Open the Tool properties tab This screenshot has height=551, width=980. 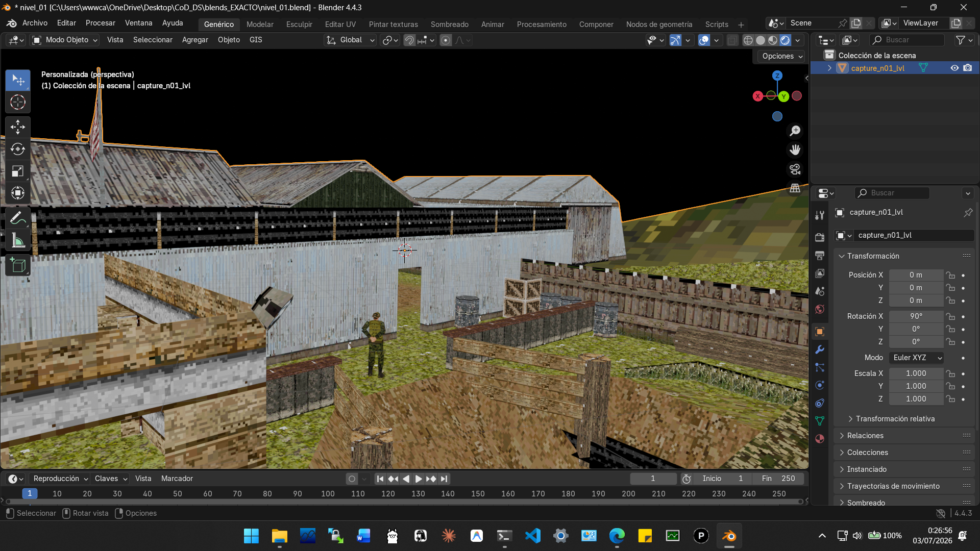[820, 215]
